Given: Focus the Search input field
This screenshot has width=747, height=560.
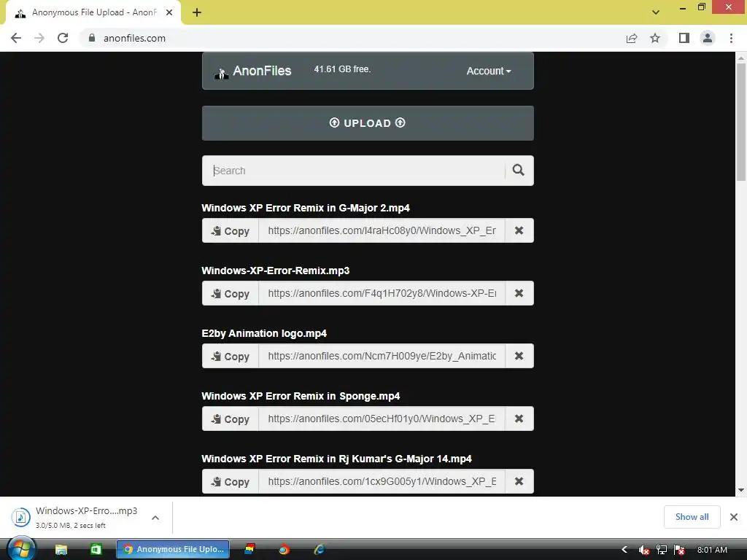Looking at the screenshot, I should click(353, 171).
